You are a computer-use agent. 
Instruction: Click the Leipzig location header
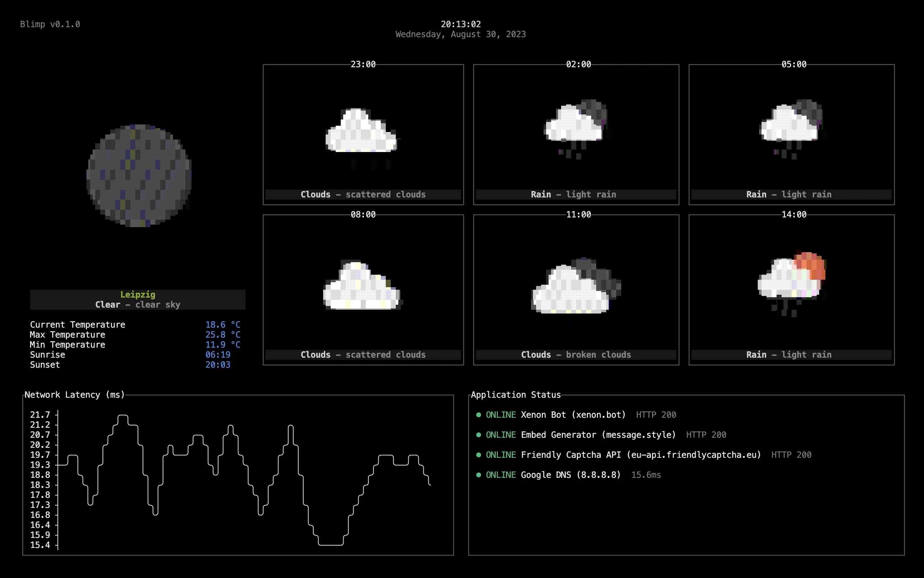(x=138, y=294)
